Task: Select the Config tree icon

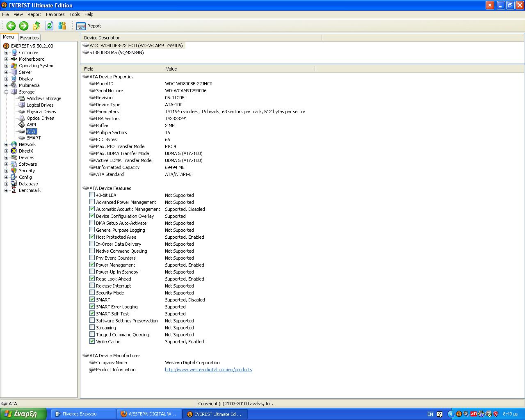Action: click(14, 177)
